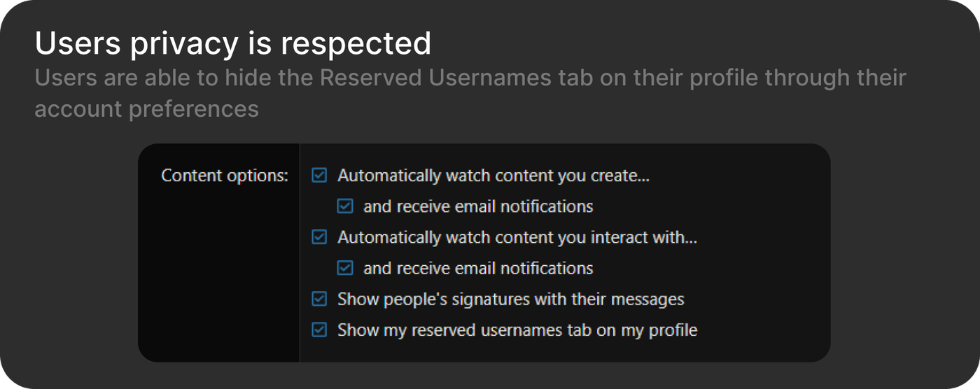This screenshot has height=389, width=980.
Task: Click 'and receive email notifications' text below content you create
Action: tap(478, 206)
